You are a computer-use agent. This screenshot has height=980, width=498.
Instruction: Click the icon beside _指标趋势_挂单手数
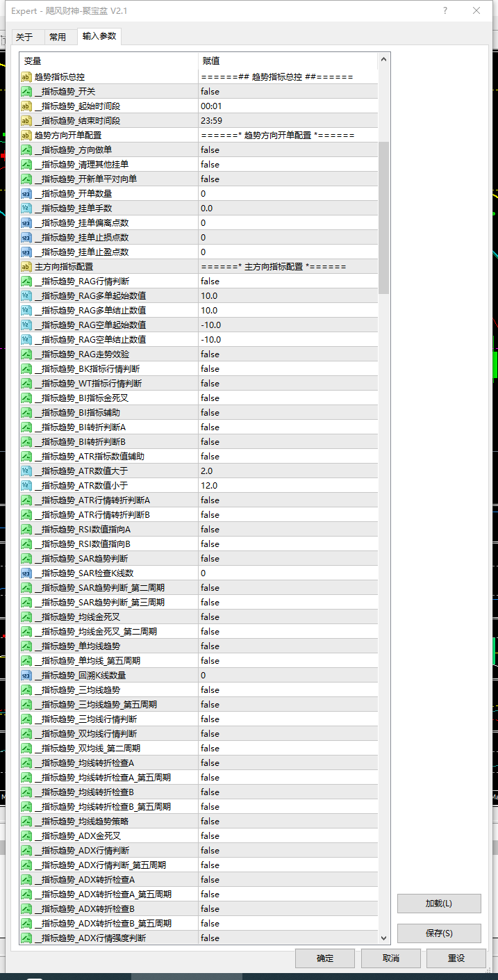click(x=26, y=209)
